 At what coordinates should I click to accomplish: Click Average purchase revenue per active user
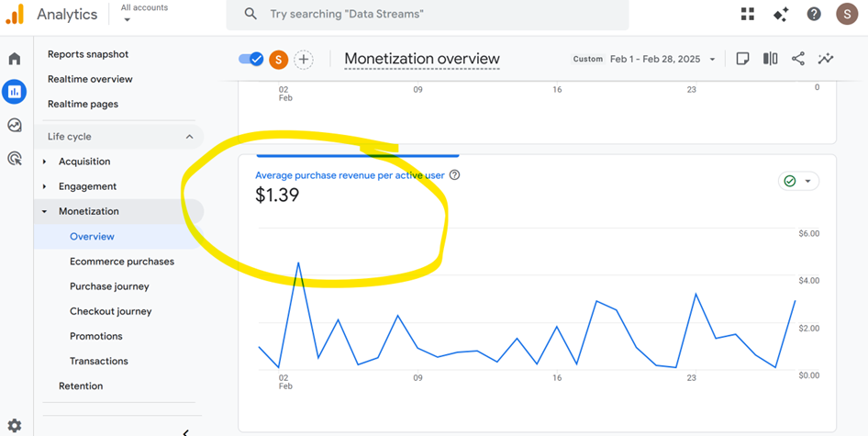[351, 175]
